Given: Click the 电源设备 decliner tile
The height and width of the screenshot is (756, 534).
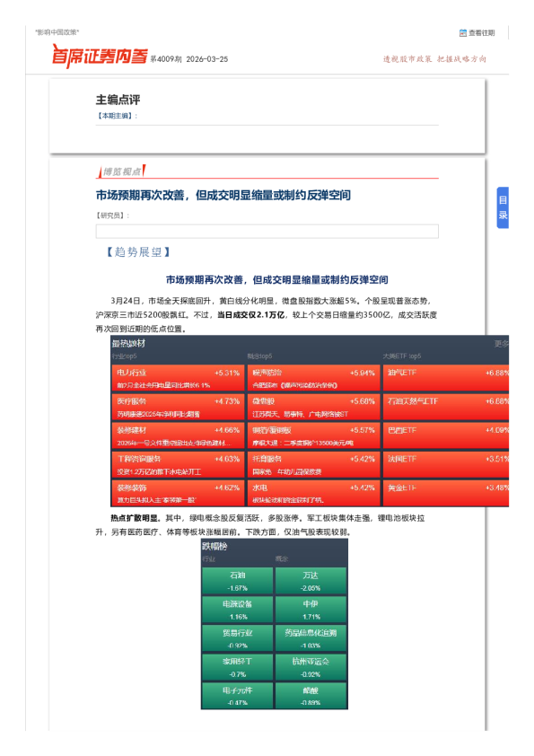Looking at the screenshot, I should pos(238,610).
